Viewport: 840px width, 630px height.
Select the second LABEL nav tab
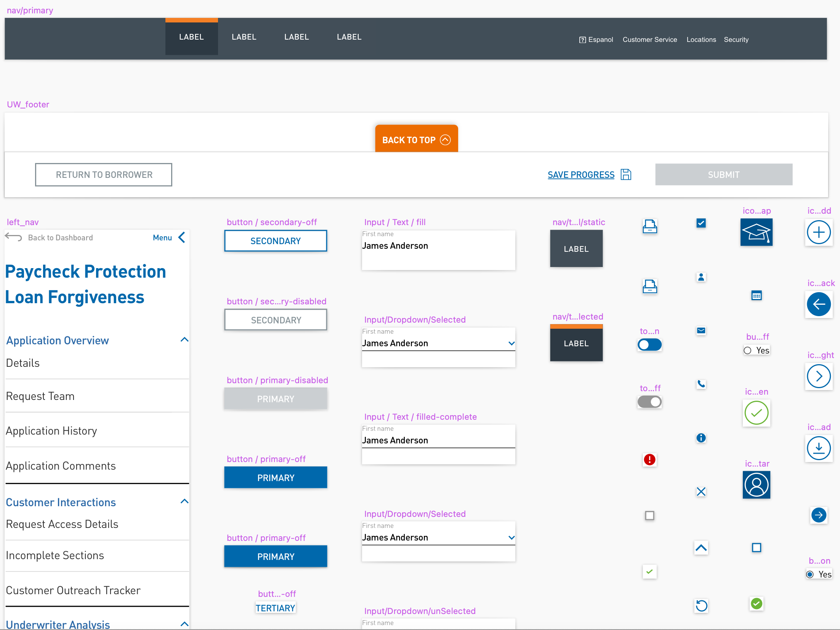pyautogui.click(x=244, y=37)
